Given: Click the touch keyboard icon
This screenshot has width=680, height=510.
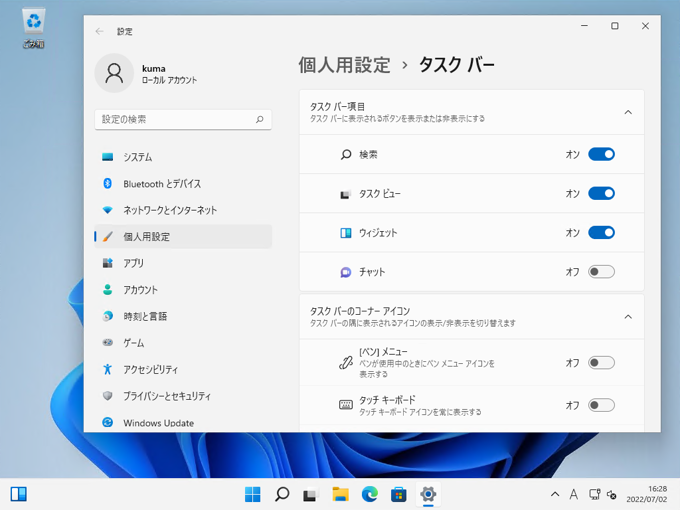Looking at the screenshot, I should point(346,405).
